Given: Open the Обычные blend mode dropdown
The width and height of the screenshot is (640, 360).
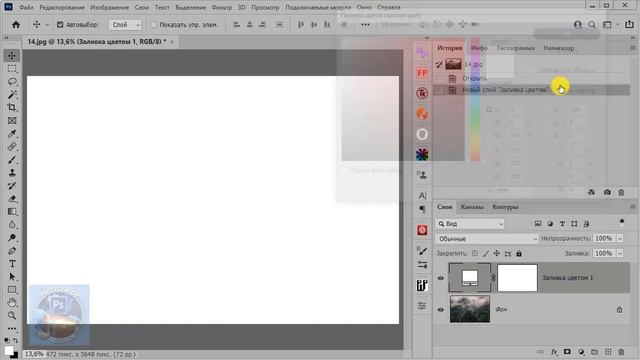Looking at the screenshot, I should (487, 239).
